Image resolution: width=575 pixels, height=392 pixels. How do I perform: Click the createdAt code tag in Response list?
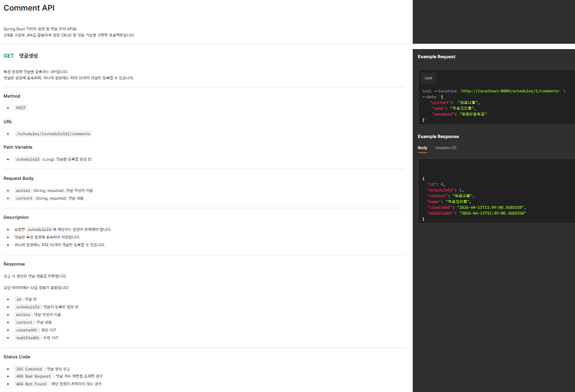coord(26,330)
